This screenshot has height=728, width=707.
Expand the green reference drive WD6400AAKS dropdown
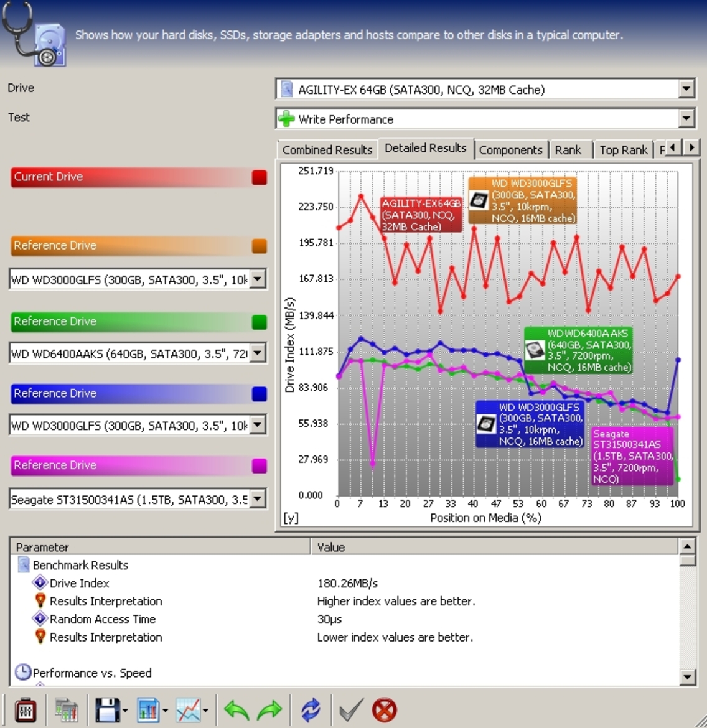[257, 353]
